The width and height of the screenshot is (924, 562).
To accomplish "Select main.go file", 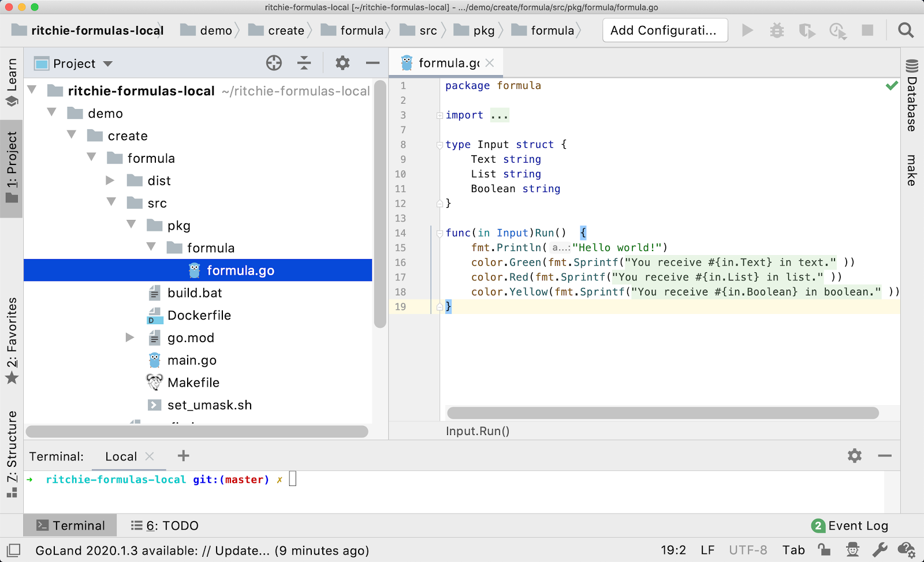I will click(x=192, y=360).
